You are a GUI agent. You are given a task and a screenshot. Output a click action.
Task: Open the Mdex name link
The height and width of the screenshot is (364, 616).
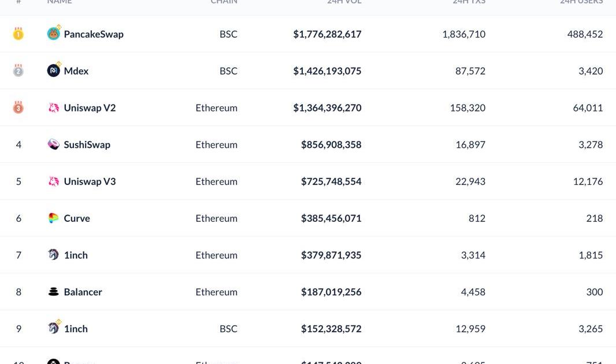click(x=76, y=71)
